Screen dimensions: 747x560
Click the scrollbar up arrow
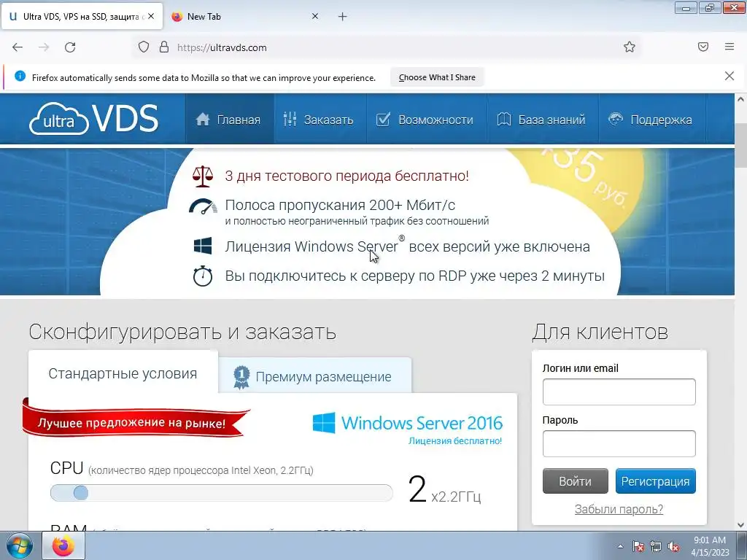tap(741, 99)
